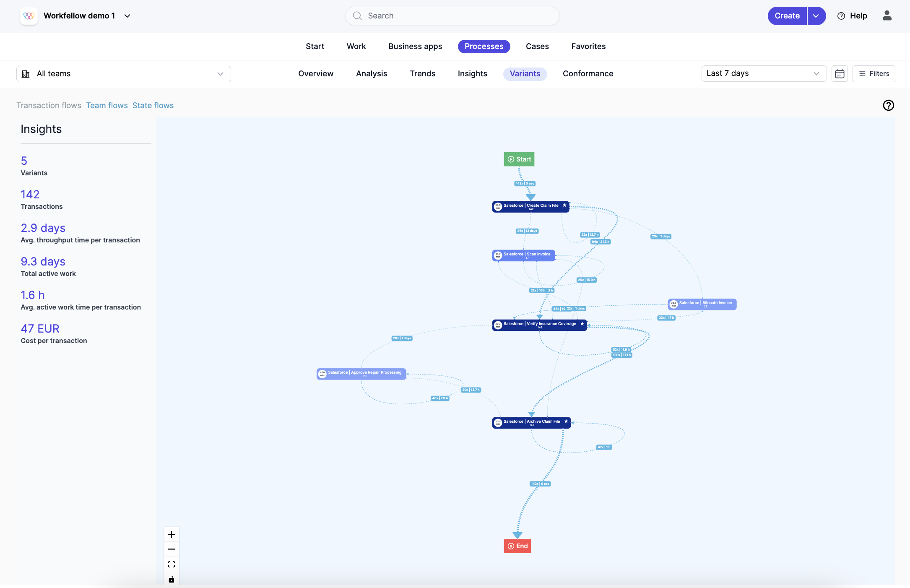Viewport: 910px width, 588px height.
Task: Open the user profile icon
Action: pyautogui.click(x=887, y=16)
